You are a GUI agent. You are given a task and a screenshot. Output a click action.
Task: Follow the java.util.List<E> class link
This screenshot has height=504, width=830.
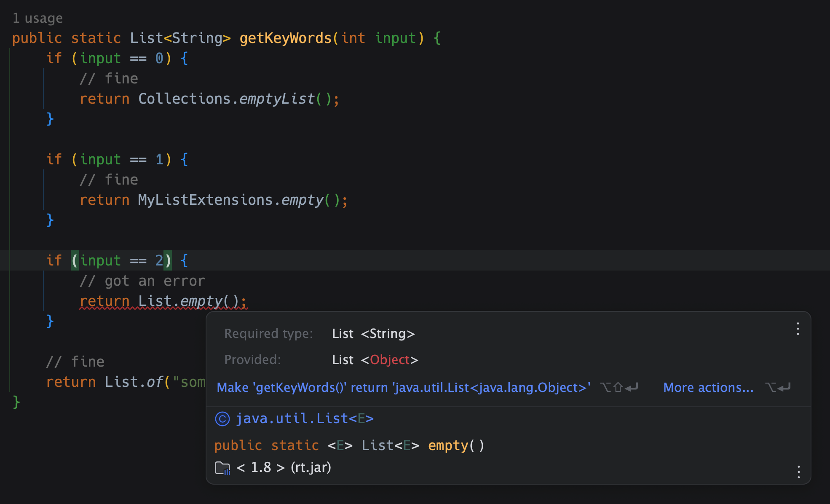click(x=305, y=418)
